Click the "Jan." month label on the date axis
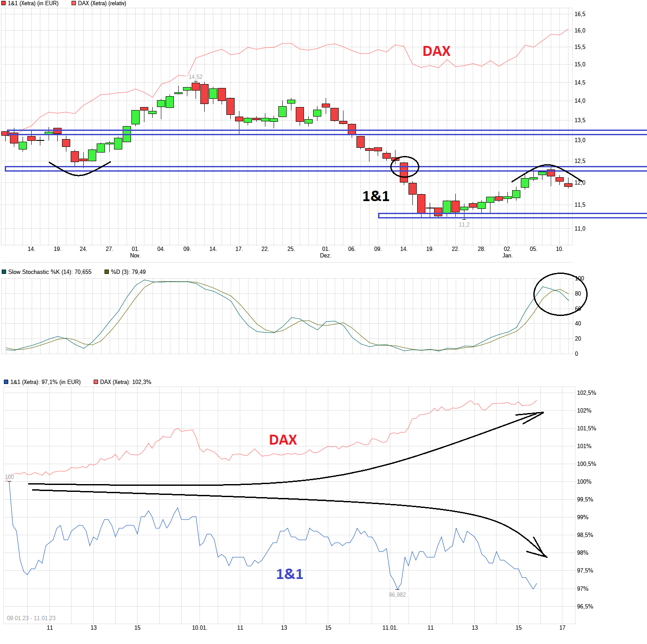This screenshot has height=644, width=647. 507,256
